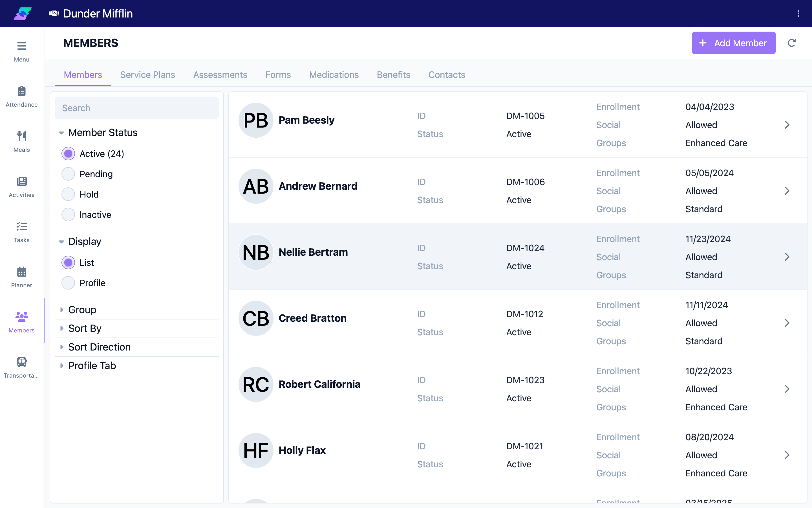Open Robert California row chevron
The image size is (812, 508).
(787, 389)
